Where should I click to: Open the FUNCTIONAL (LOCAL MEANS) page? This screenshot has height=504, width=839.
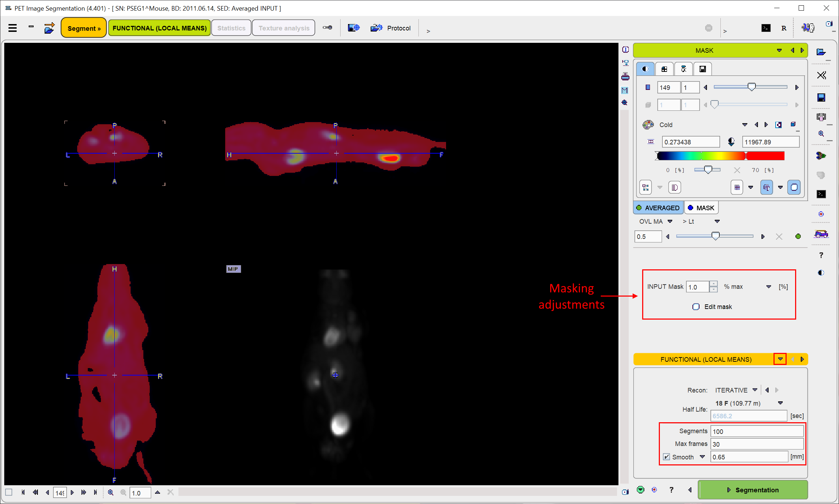159,28
